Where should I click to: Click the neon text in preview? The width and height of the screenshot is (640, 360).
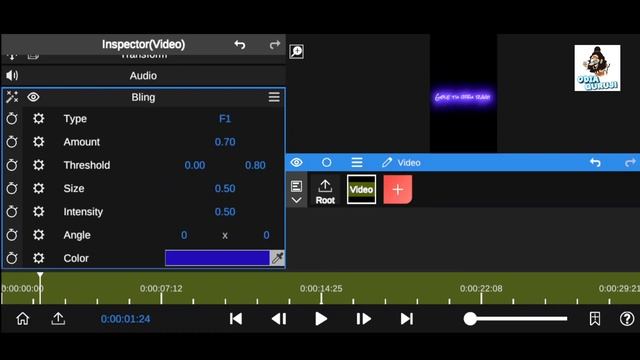pyautogui.click(x=462, y=97)
